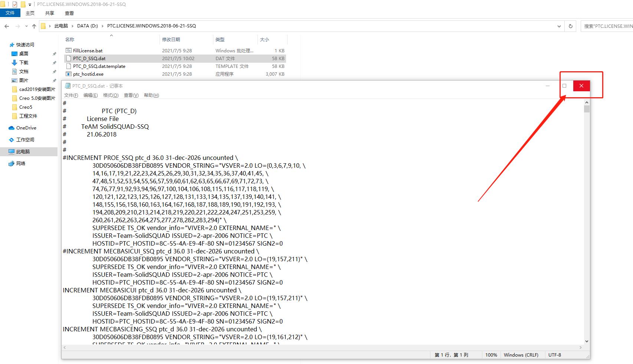Viewport: 633px width, 364px height.
Task: Click the 100% zoom status bar entry
Action: [491, 355]
